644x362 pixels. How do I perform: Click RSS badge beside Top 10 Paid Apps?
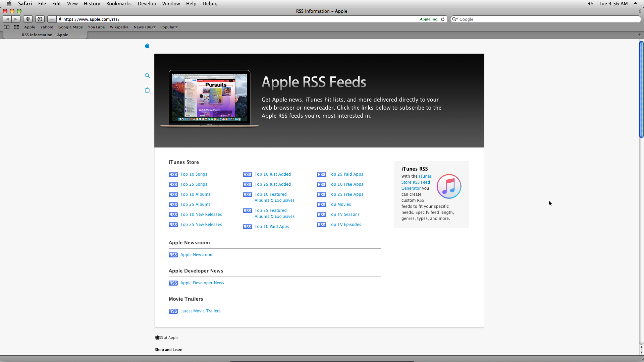click(247, 227)
